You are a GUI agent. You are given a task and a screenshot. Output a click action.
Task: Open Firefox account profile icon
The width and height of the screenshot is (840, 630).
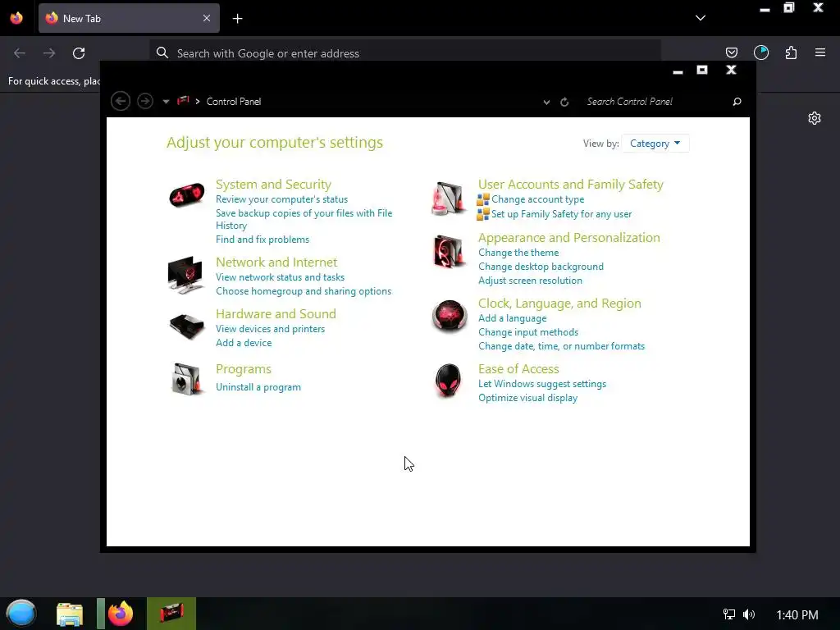click(x=760, y=52)
